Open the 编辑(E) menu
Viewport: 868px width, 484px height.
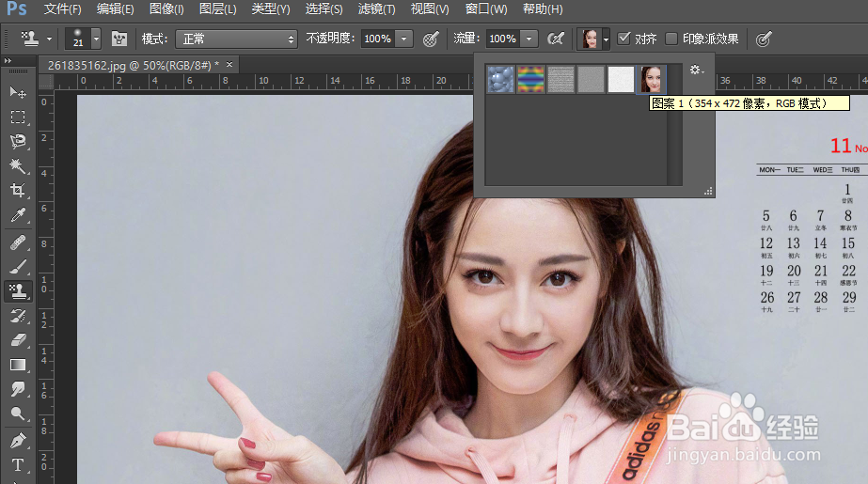coord(115,9)
